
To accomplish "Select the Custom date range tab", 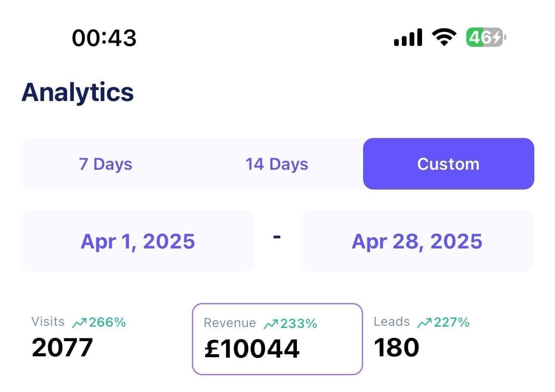I will [449, 164].
